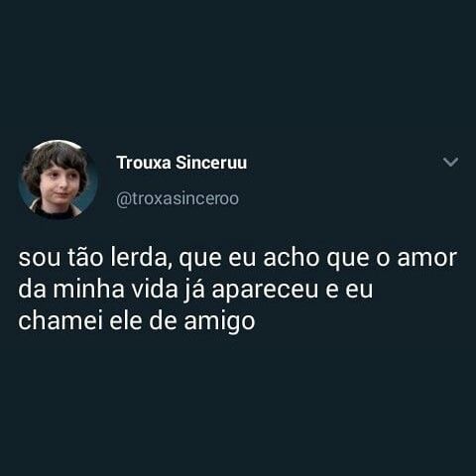Open the tweet options chevron menu
The image size is (476, 476).
pos(450,162)
